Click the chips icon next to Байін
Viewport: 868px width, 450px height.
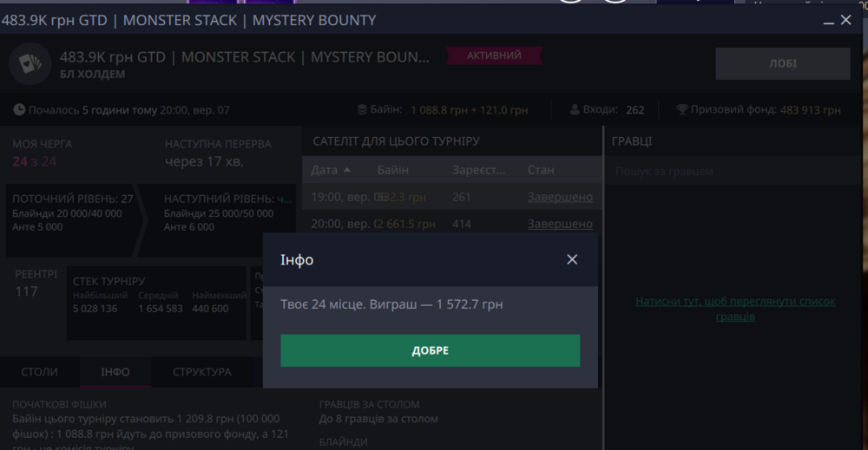363,110
